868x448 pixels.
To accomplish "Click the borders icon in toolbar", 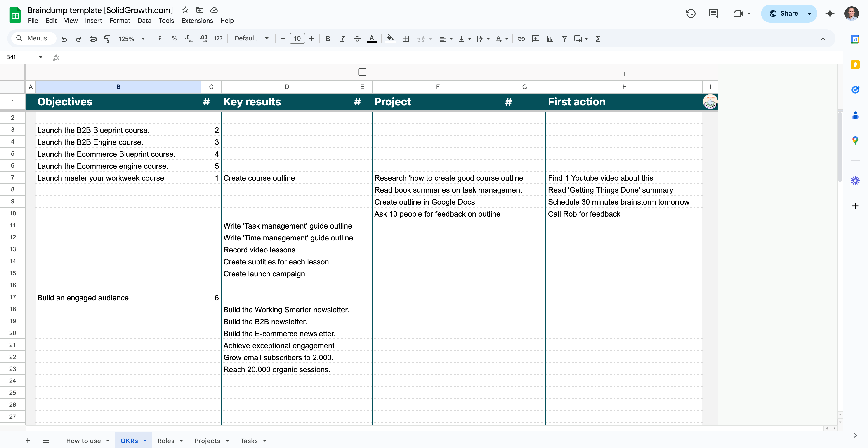I will click(x=406, y=39).
